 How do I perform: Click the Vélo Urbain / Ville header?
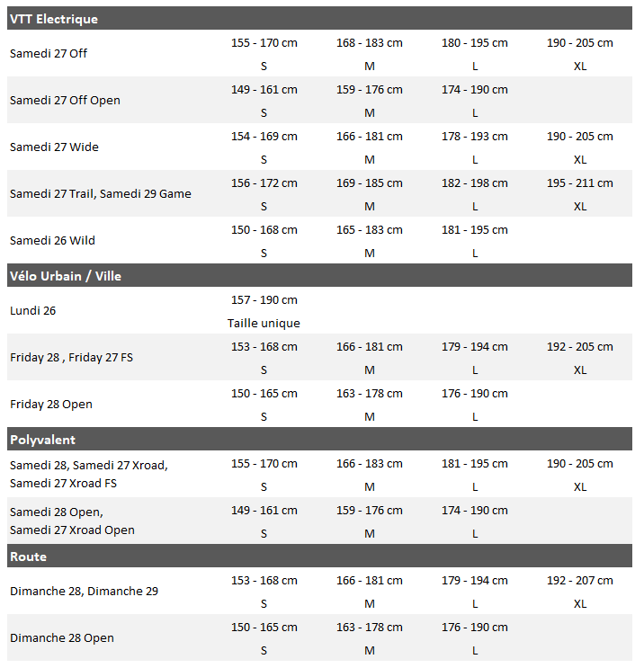66,276
